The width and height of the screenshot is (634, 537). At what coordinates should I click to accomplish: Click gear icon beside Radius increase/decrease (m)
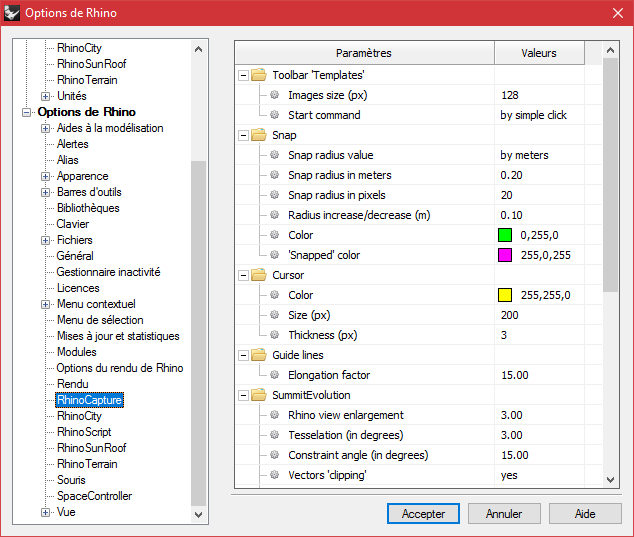(275, 215)
